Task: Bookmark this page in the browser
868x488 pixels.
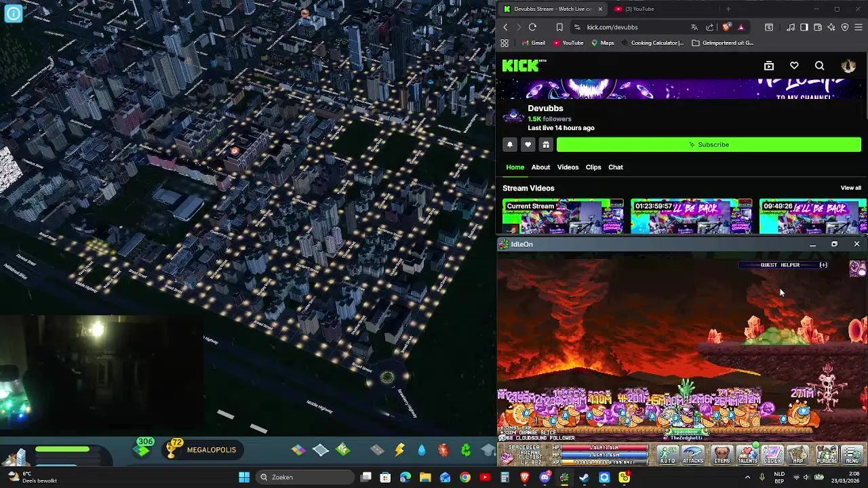Action: coord(559,27)
